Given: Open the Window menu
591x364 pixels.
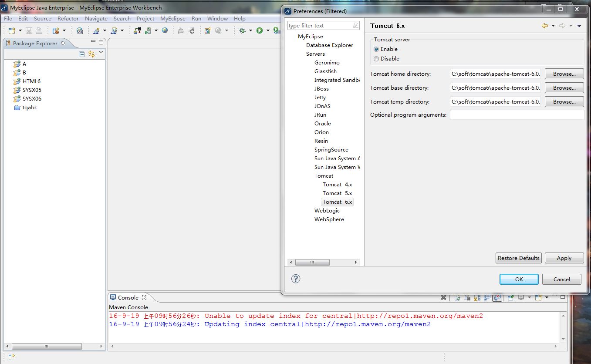Looking at the screenshot, I should [217, 18].
